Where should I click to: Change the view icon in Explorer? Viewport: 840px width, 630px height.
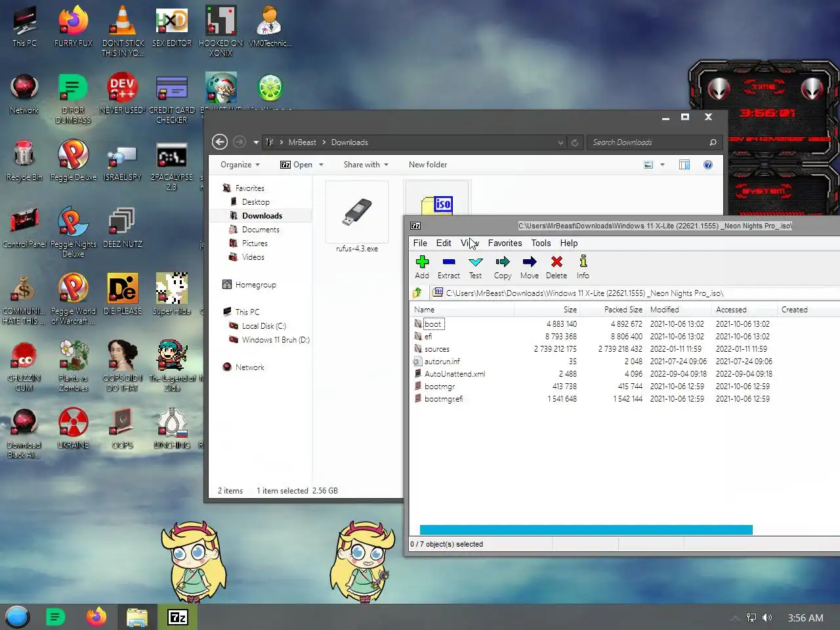click(648, 165)
